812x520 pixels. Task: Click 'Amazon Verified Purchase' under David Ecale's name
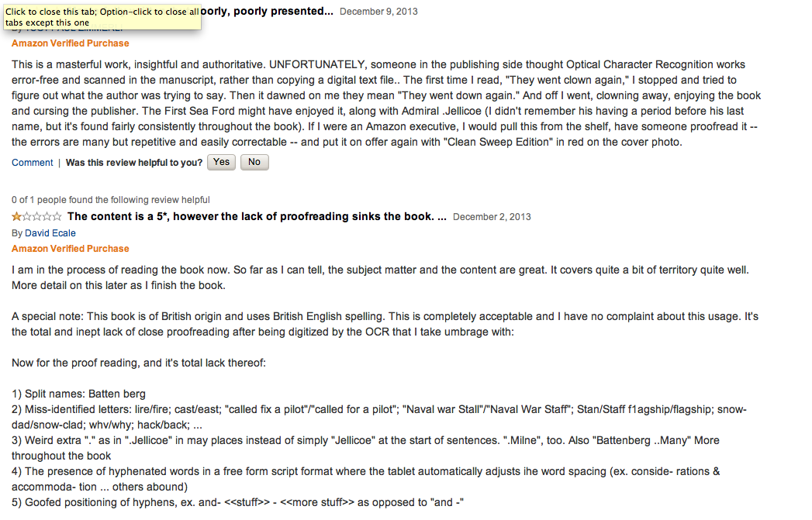71,248
